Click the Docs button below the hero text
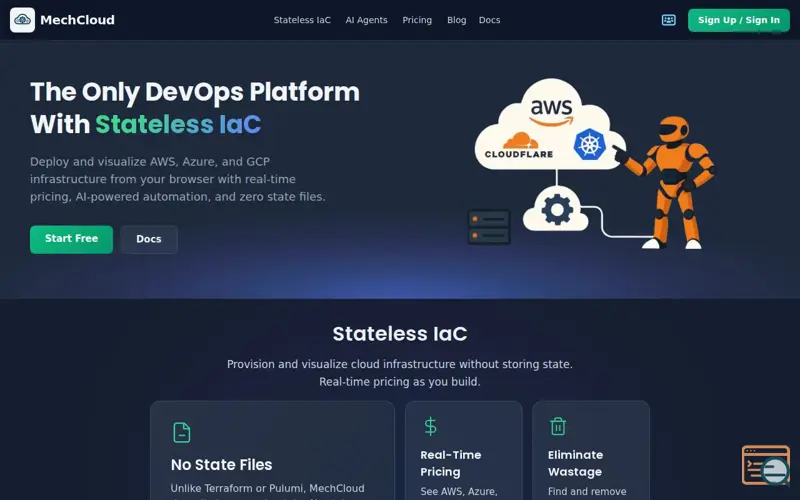Screen dimensions: 800x500 [149, 239]
